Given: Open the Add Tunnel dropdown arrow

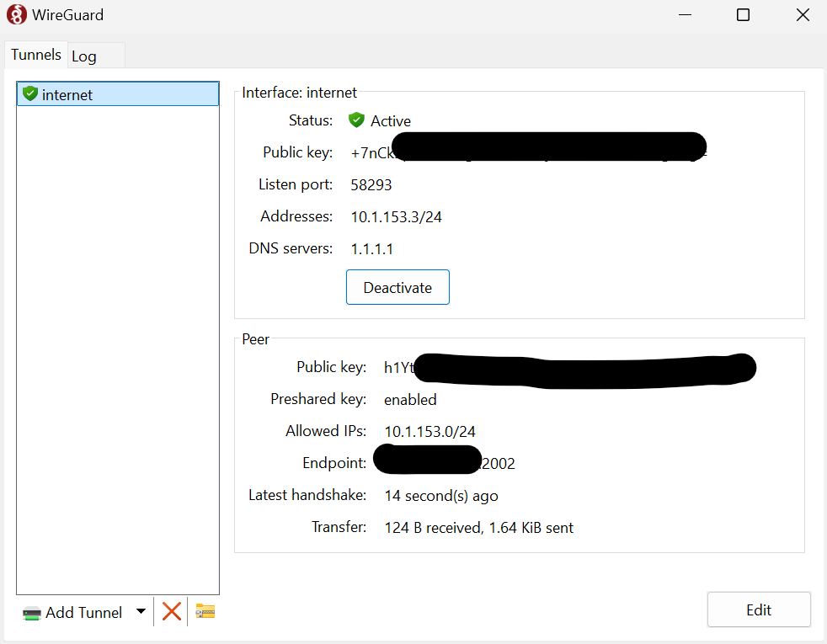Looking at the screenshot, I should click(141, 611).
